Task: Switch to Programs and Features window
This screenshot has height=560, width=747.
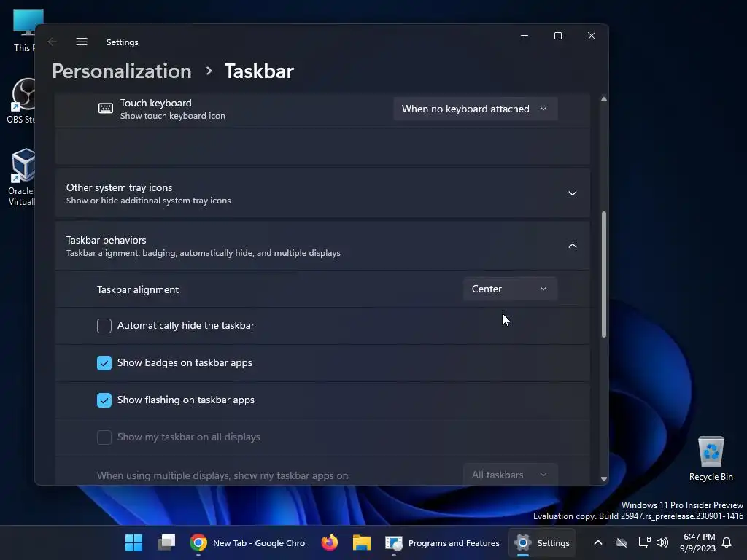Action: 443,542
